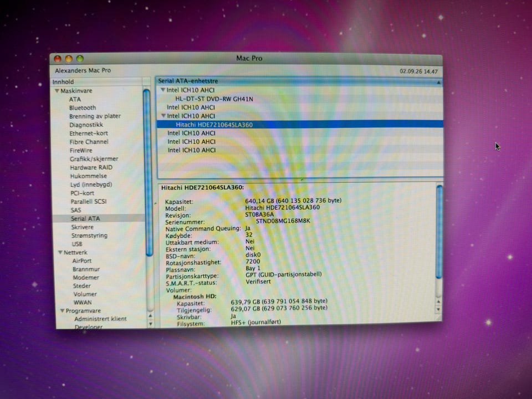The width and height of the screenshot is (532, 399).
Task: Click the serial number STND08MG168M8K
Action: click(283, 221)
